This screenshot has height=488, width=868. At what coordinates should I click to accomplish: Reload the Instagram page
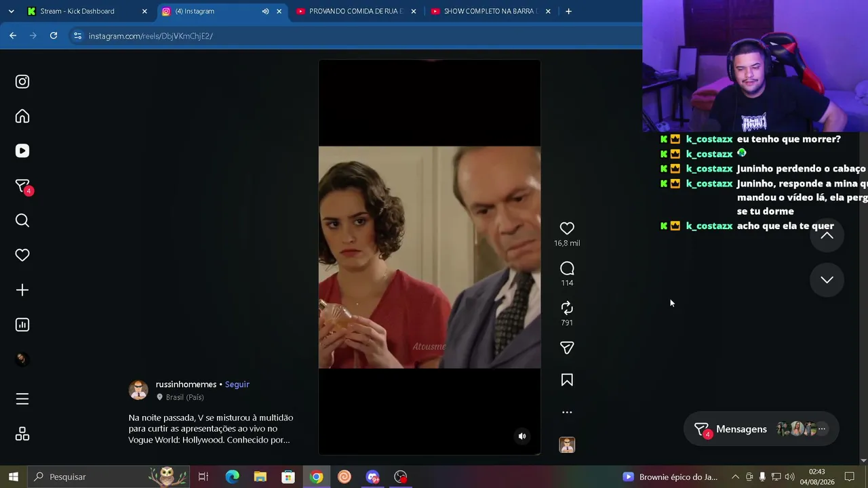54,35
